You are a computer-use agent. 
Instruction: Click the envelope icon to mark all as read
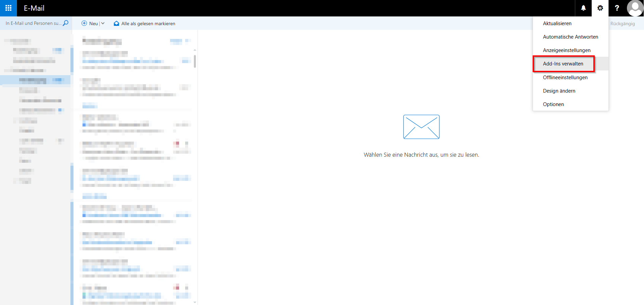tap(116, 23)
